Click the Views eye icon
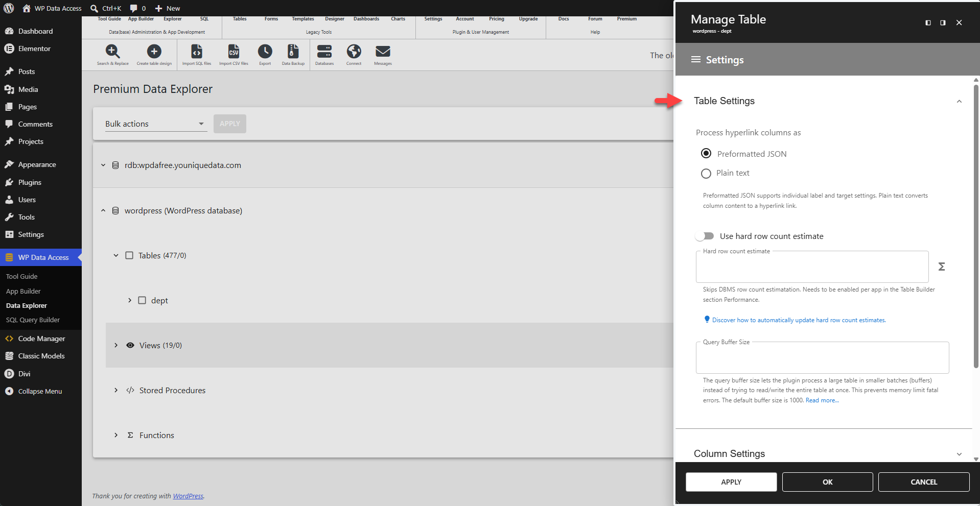The image size is (980, 506). click(x=130, y=345)
